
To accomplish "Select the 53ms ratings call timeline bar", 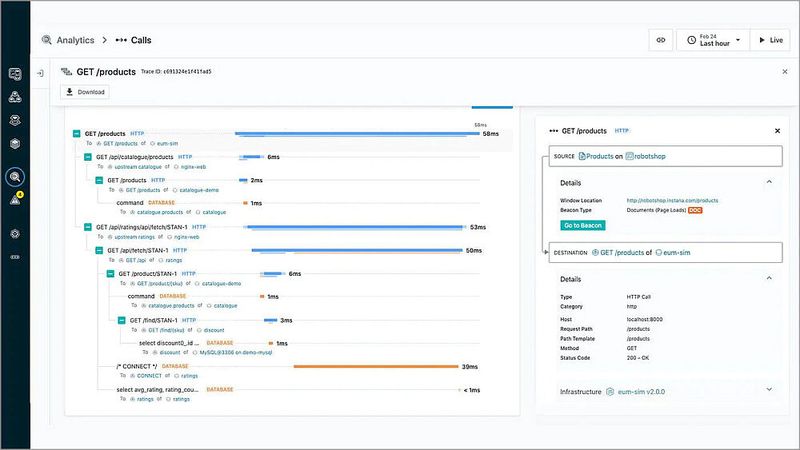I will pos(356,228).
